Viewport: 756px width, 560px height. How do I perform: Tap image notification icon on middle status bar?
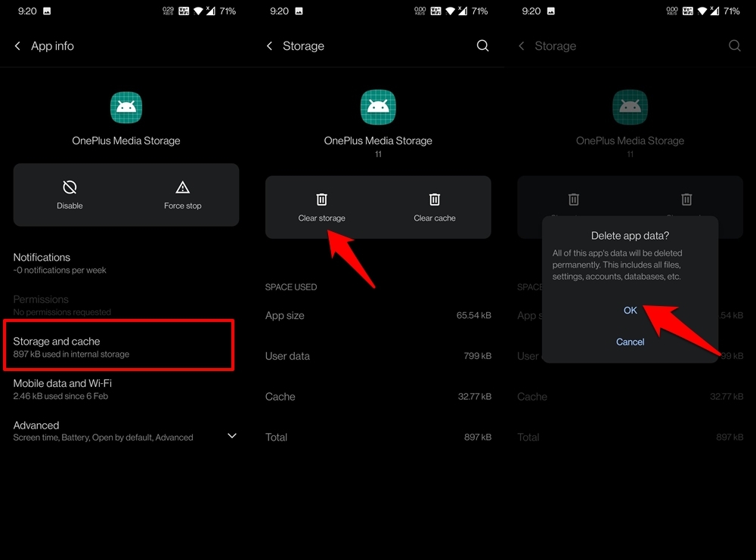tap(299, 11)
